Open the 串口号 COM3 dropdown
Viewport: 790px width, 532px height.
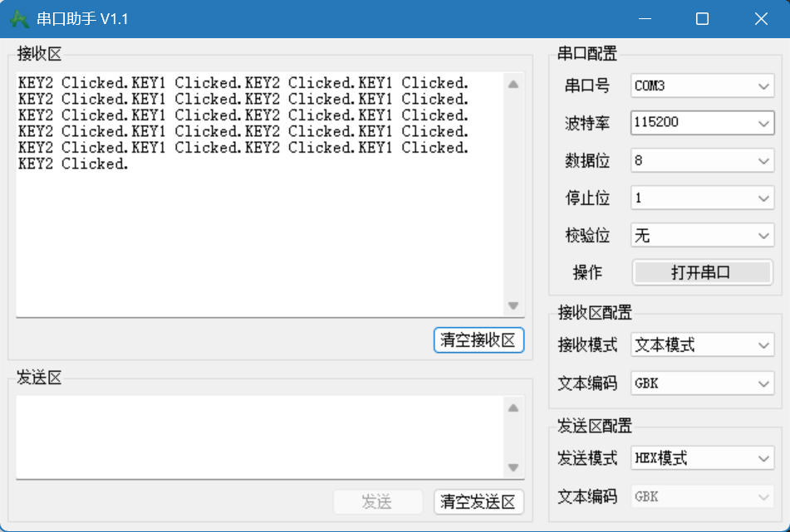702,85
